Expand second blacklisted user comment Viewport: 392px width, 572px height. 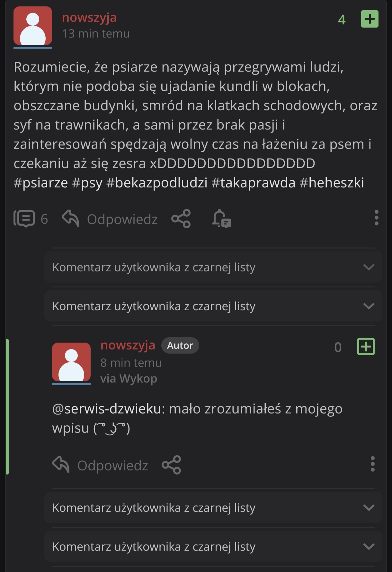click(x=369, y=306)
